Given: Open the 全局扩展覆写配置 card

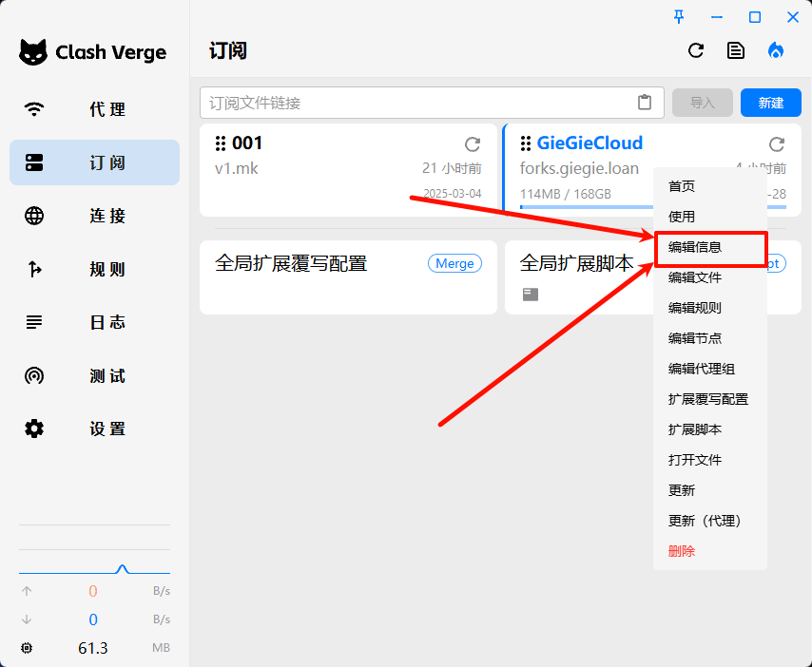Looking at the screenshot, I should pyautogui.click(x=348, y=277).
